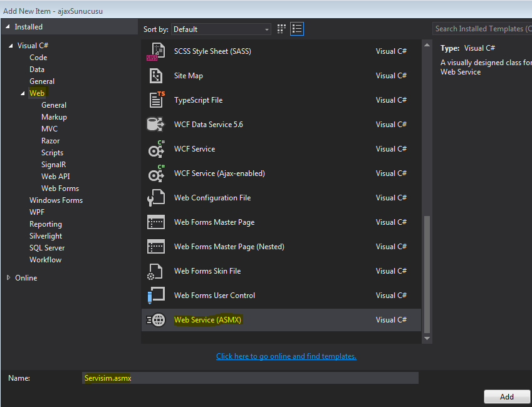532x407 pixels.
Task: Click the Web Configuration File wrench icon
Action: tap(156, 198)
